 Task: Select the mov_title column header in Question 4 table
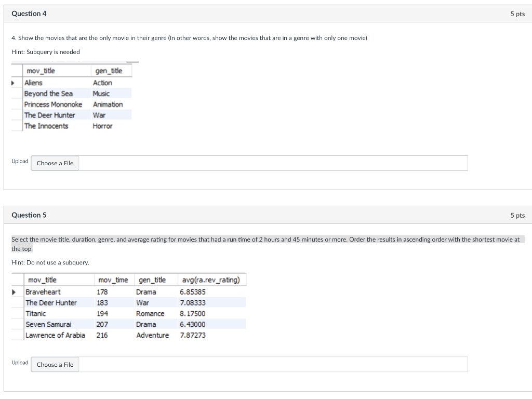(41, 70)
